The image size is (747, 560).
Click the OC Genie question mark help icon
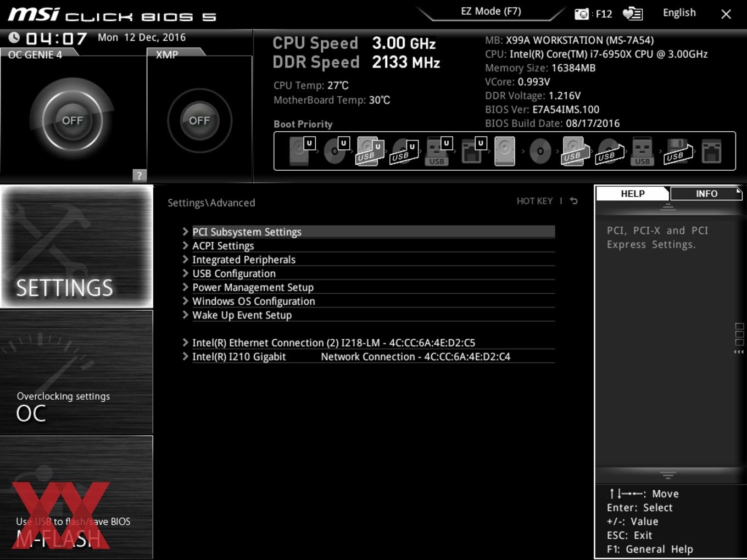point(140,175)
